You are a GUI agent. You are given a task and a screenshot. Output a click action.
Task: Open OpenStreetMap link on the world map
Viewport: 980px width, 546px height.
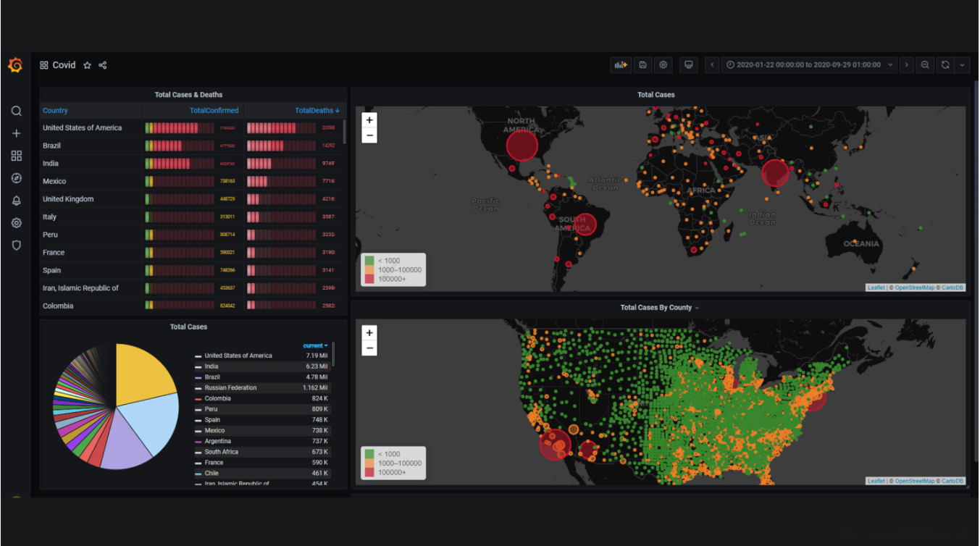click(915, 288)
